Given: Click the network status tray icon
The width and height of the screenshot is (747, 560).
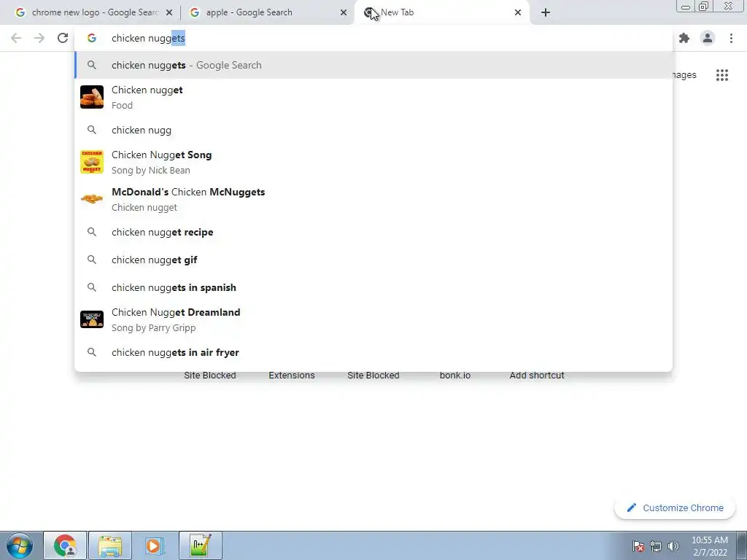Looking at the screenshot, I should click(656, 546).
